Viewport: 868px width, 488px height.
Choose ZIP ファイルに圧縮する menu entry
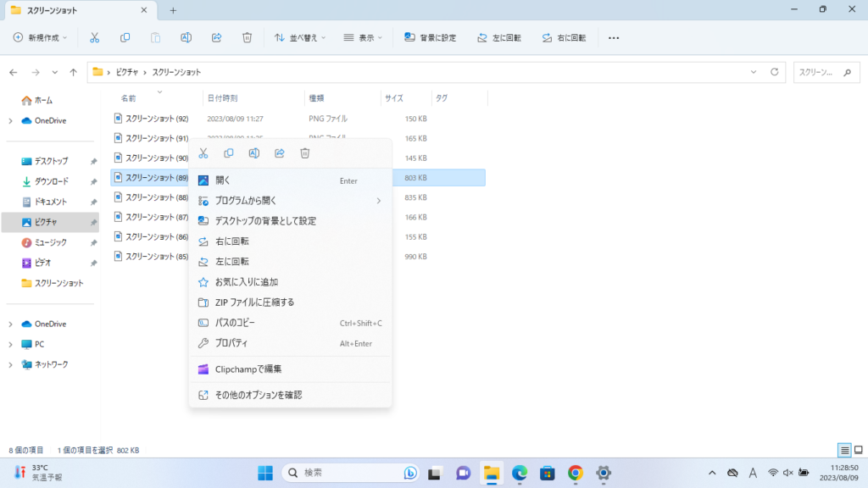tap(254, 302)
